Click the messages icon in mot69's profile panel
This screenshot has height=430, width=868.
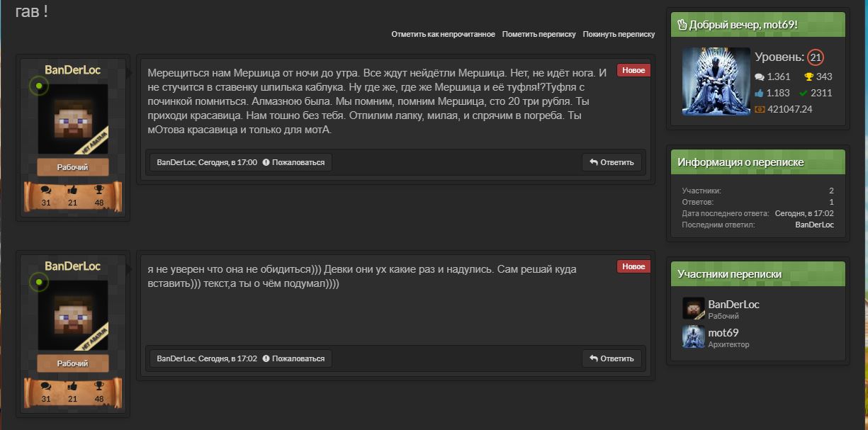pyautogui.click(x=760, y=77)
